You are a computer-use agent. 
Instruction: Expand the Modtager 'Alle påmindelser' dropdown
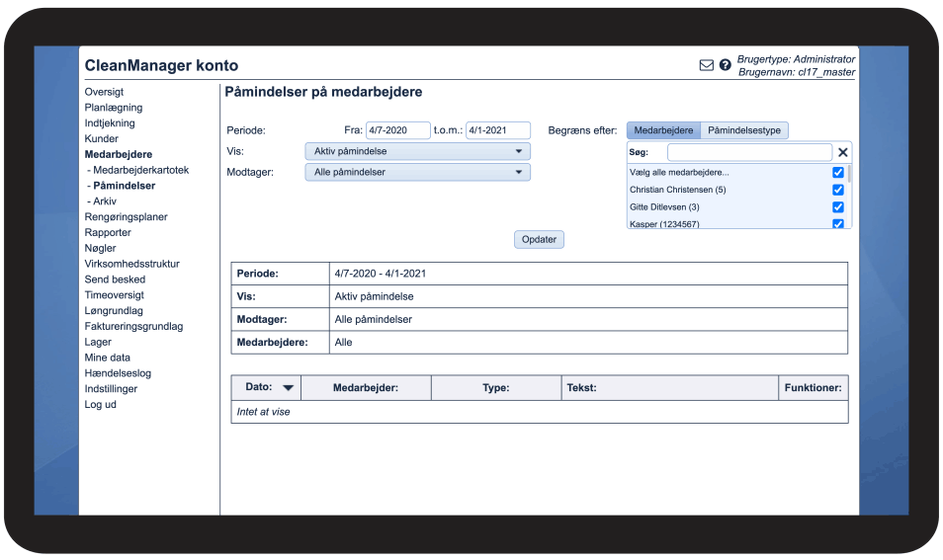pyautogui.click(x=417, y=172)
